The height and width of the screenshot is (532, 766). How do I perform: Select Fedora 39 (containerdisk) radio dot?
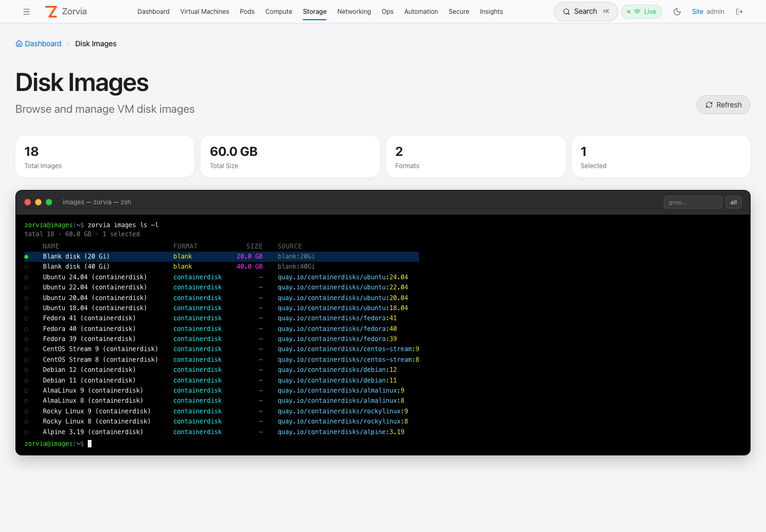coord(27,339)
